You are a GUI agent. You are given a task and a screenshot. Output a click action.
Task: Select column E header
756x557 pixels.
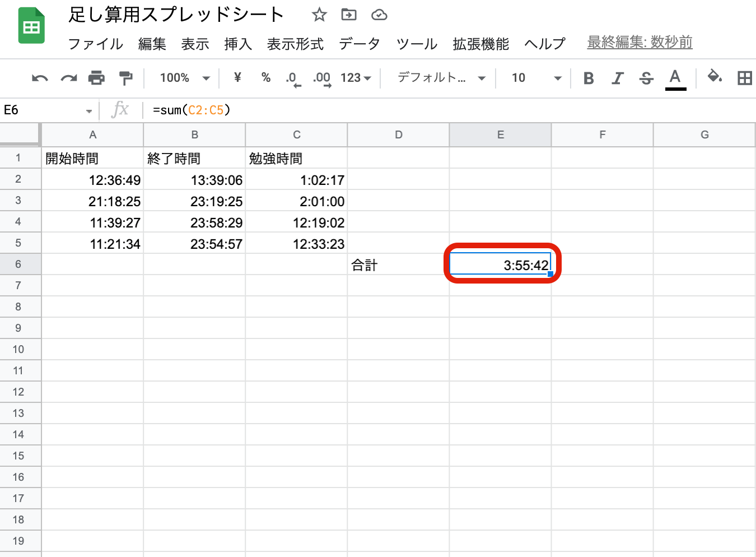[500, 134]
